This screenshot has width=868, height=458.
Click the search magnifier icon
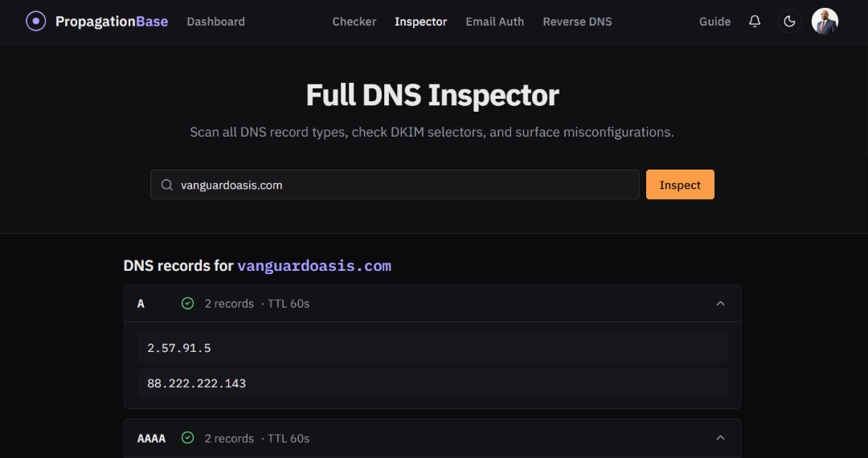point(166,185)
